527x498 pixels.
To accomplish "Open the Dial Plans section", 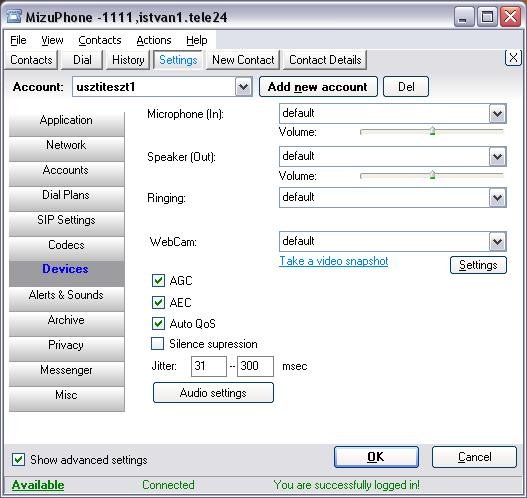I will click(x=67, y=199).
